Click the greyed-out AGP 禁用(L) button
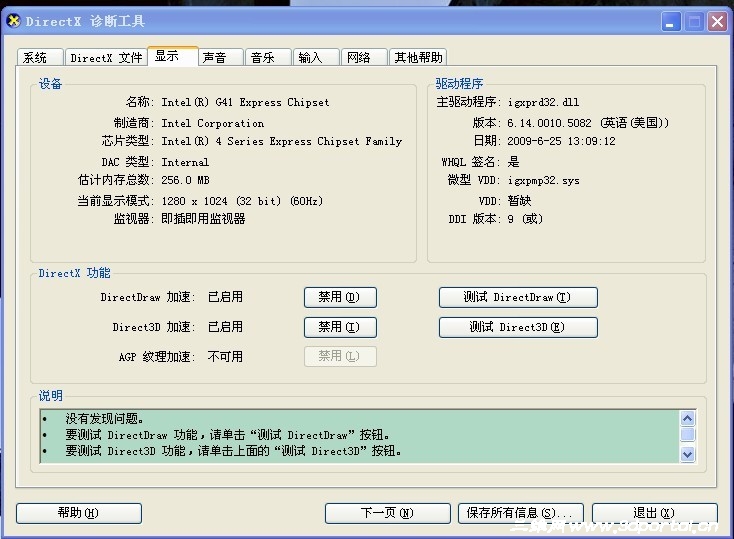734x539 pixels. 340,356
